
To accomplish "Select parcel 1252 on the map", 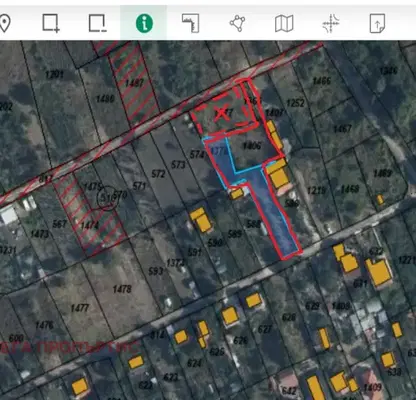I will click(295, 103).
